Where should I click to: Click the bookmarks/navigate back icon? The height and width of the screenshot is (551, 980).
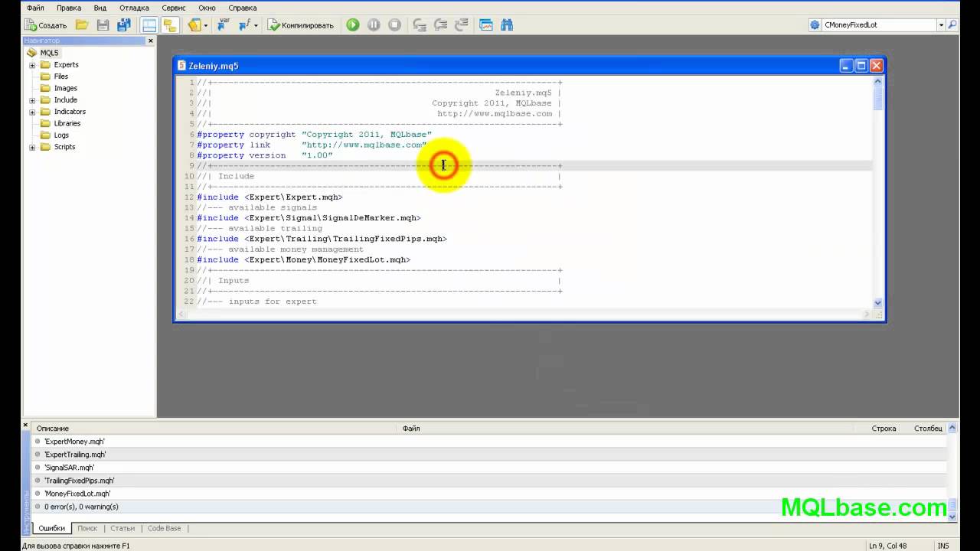(x=194, y=25)
